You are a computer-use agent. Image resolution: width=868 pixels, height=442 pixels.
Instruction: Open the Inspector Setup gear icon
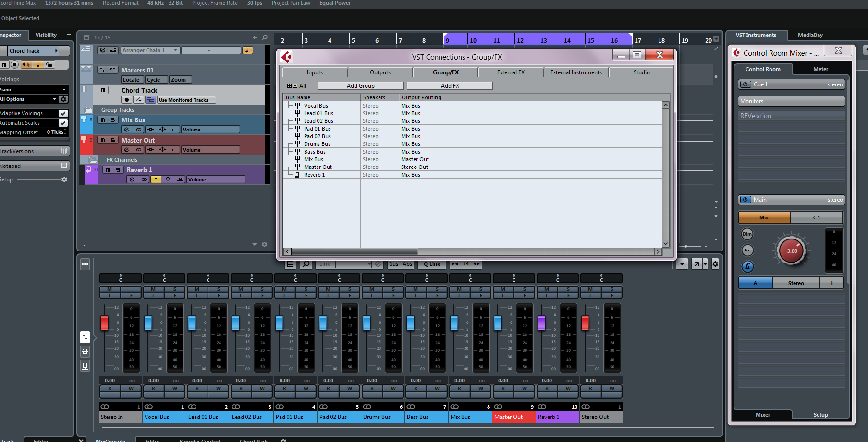point(64,179)
